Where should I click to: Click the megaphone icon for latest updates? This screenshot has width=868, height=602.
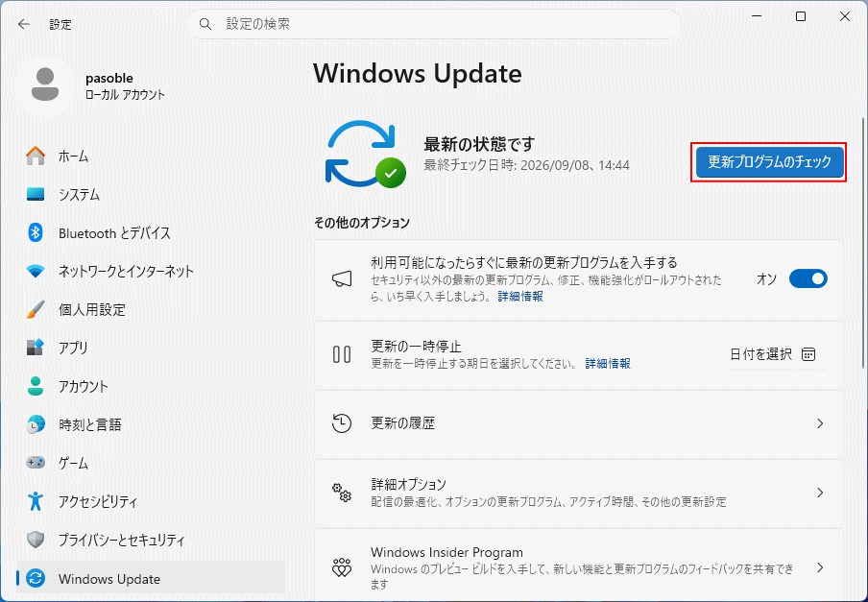tap(342, 278)
